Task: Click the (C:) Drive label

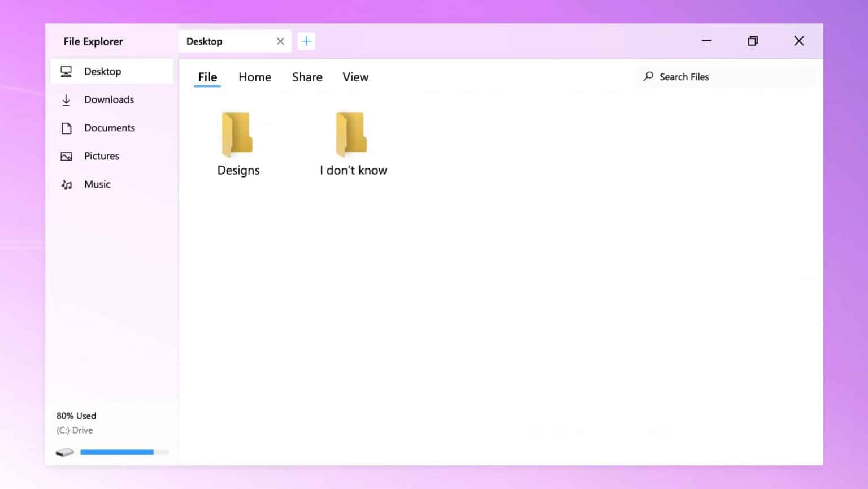Action: tap(74, 430)
